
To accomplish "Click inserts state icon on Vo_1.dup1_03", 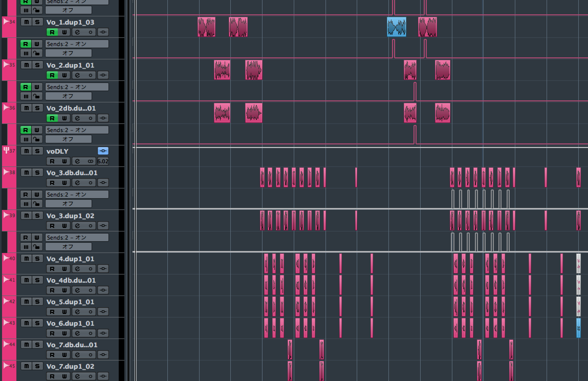I will [x=103, y=32].
